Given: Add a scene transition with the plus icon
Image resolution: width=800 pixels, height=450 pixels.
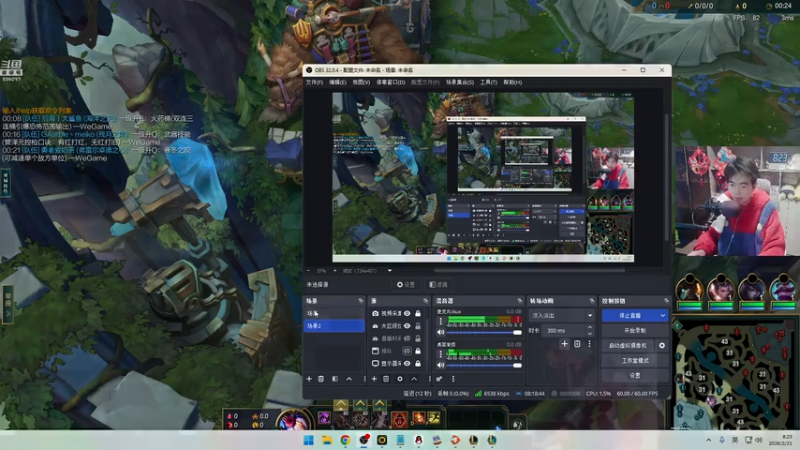Looking at the screenshot, I should point(564,344).
